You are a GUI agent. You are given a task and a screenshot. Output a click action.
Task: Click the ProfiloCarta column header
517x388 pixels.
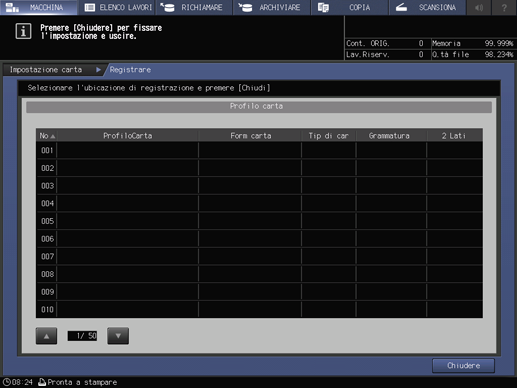coord(127,136)
